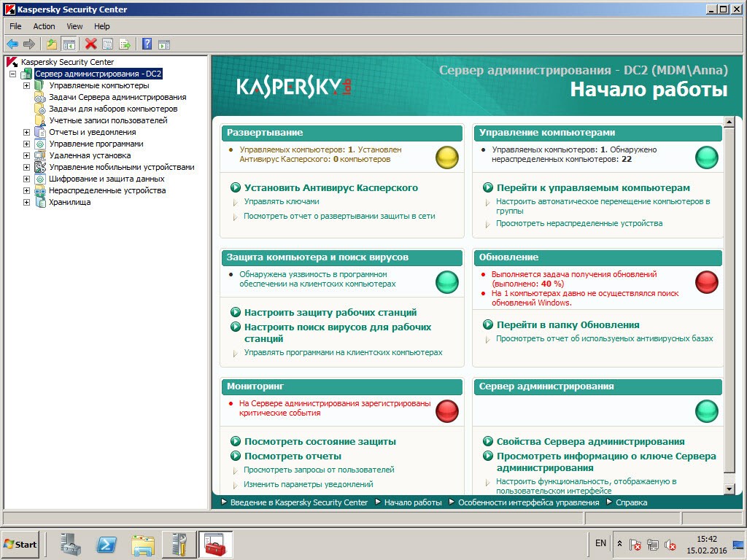The image size is (747, 560).
Task: Expand the Отчеты и уведомления tree node
Action: (x=27, y=133)
